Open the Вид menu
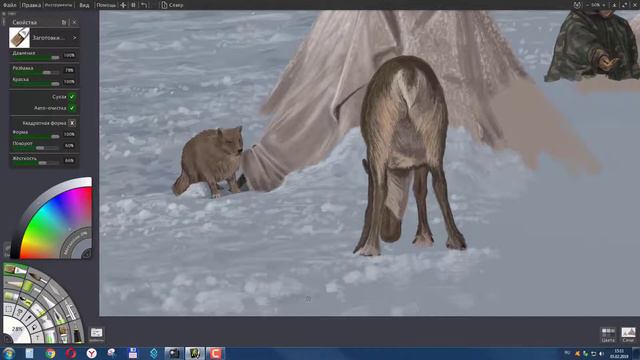The width and height of the screenshot is (640, 360). pyautogui.click(x=84, y=5)
